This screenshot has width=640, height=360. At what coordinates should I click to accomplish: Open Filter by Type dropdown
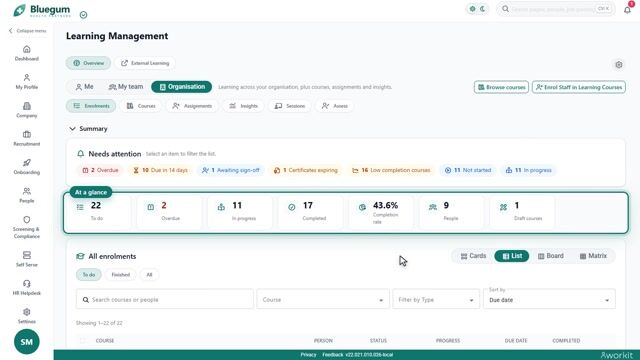point(436,300)
